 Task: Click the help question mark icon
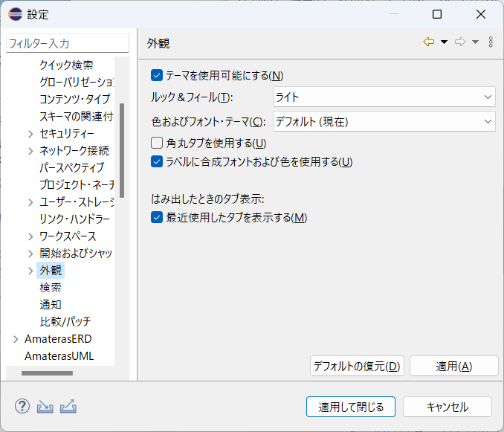click(22, 407)
